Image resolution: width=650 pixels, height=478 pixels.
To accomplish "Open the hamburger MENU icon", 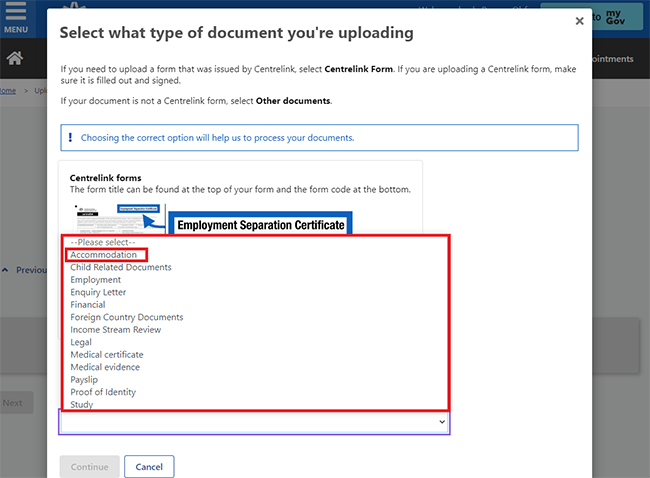I will [x=15, y=19].
